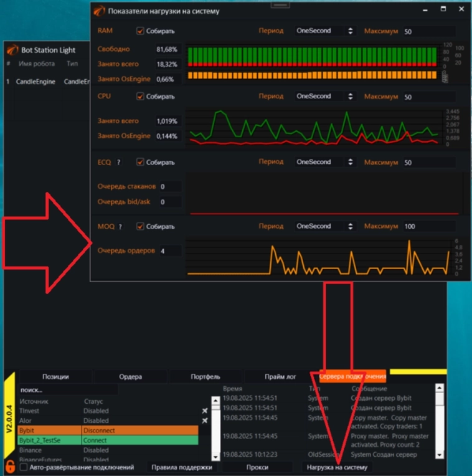The height and width of the screenshot is (476, 472).
Task: Minimize the system load window
Action: tap(425, 10)
